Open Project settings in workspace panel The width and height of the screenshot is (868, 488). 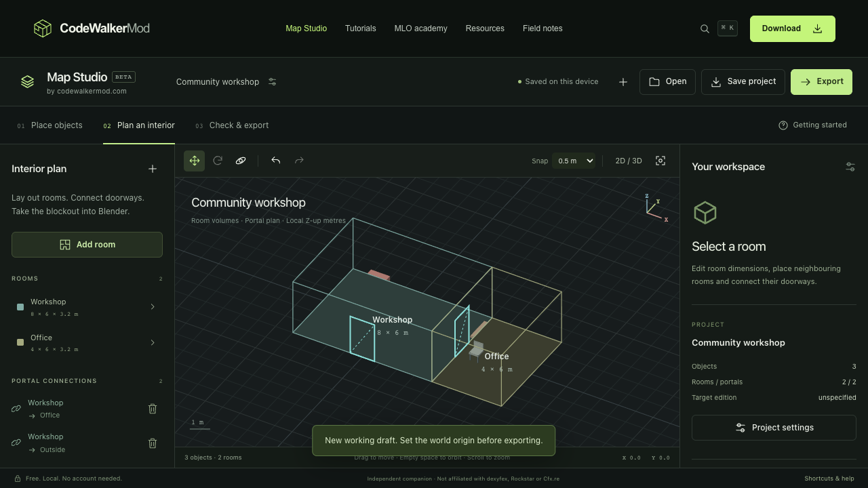tap(774, 428)
